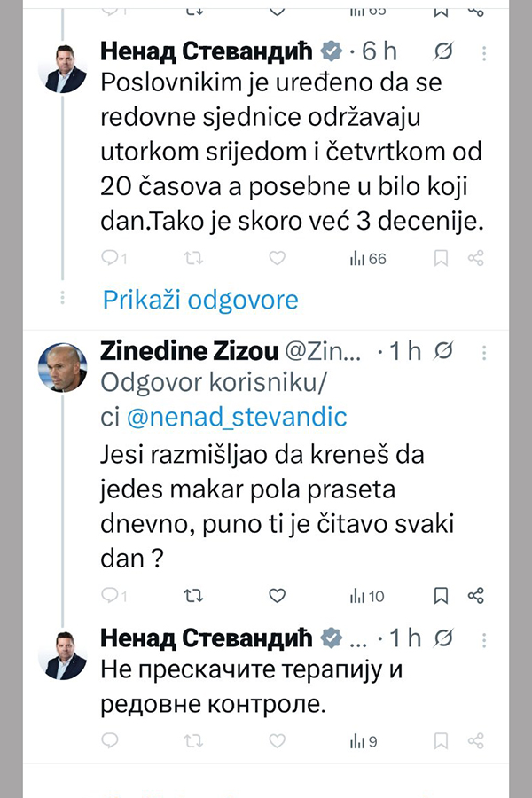The width and height of the screenshot is (532, 798).
Task: Open more options on Zinedine Zizou's tweet
Action: pyautogui.click(x=484, y=352)
